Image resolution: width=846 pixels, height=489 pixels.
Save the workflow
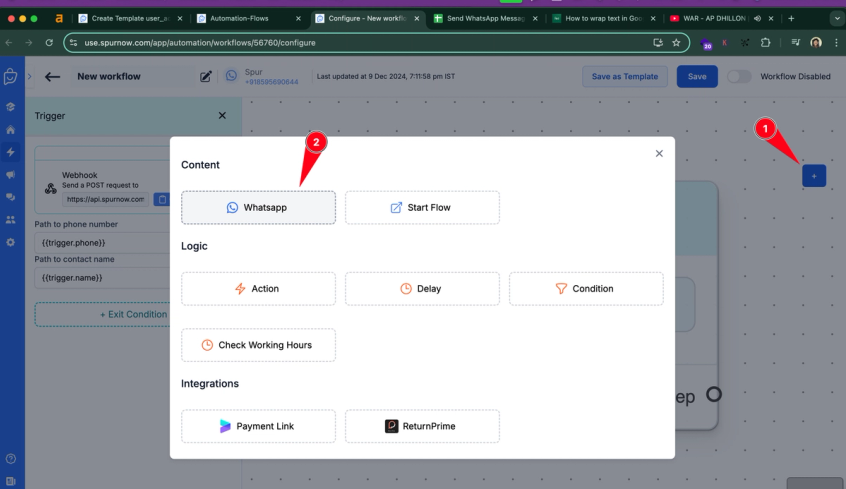point(697,77)
